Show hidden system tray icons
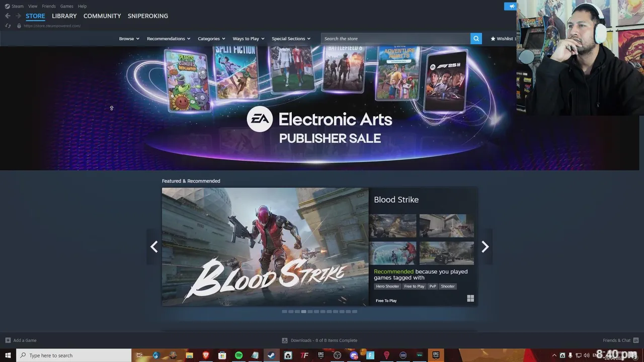The width and height of the screenshot is (644, 362). [x=554, y=355]
